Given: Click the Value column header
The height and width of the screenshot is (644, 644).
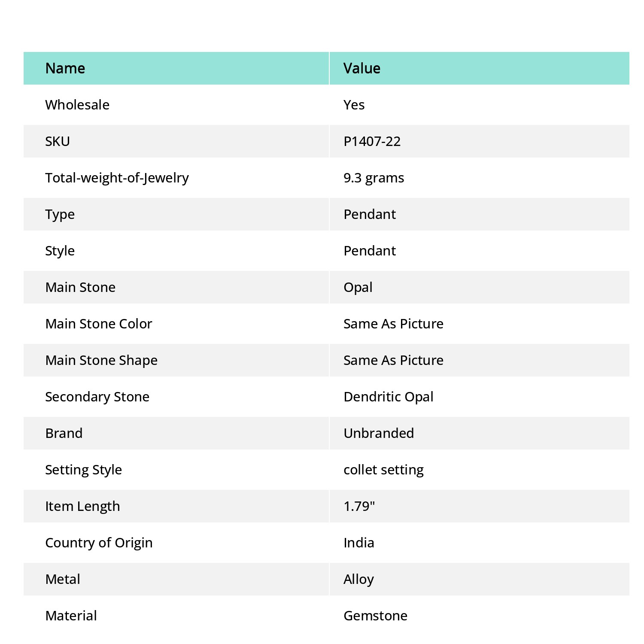Looking at the screenshot, I should tap(362, 68).
